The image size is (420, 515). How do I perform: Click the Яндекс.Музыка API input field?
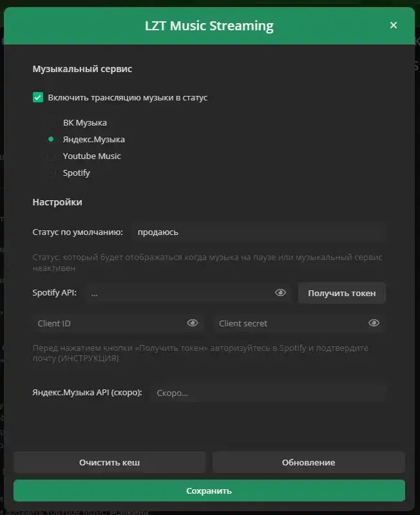pos(267,393)
